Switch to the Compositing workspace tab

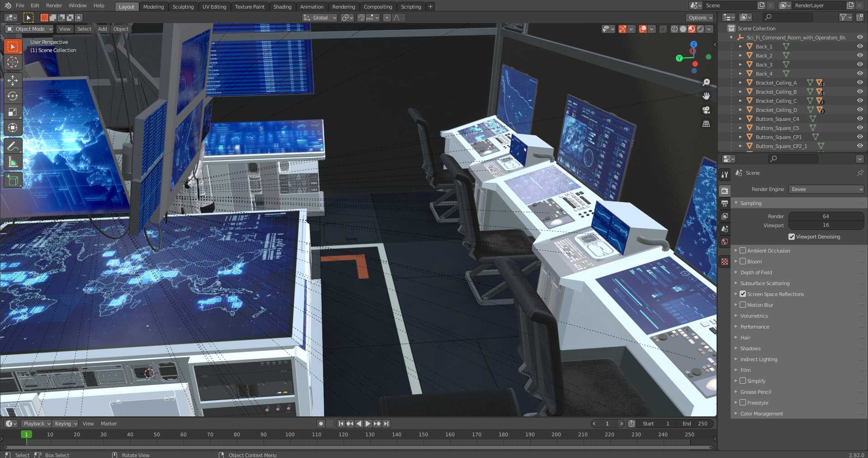[x=378, y=7]
